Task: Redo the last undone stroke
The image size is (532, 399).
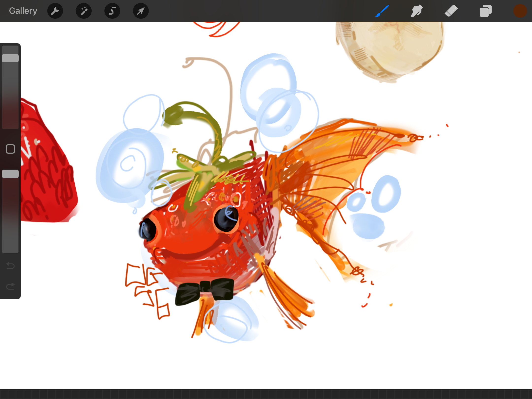Action: point(10,286)
